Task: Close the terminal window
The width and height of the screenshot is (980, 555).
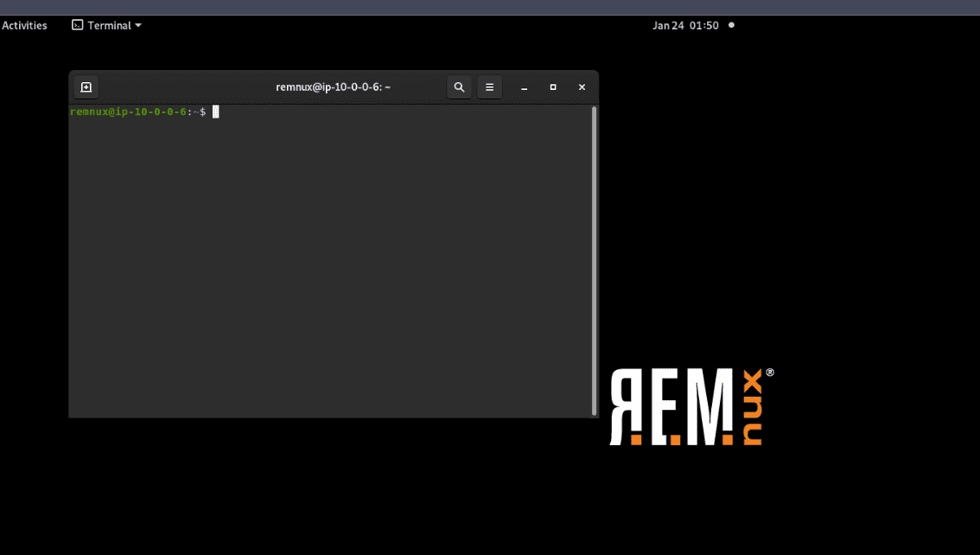Action: [582, 87]
